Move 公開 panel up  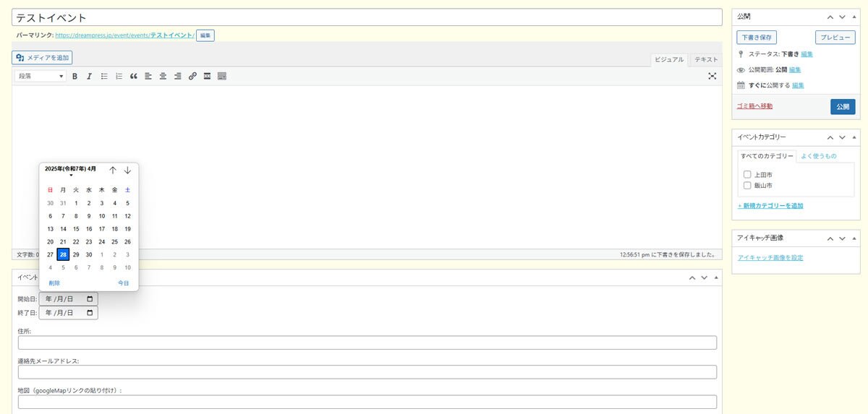click(831, 16)
